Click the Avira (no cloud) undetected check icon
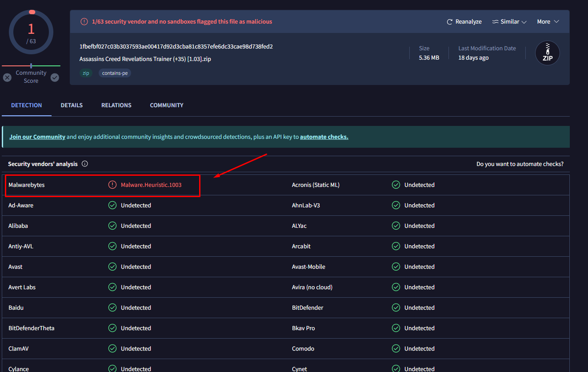This screenshot has height=372, width=588. pyautogui.click(x=396, y=287)
